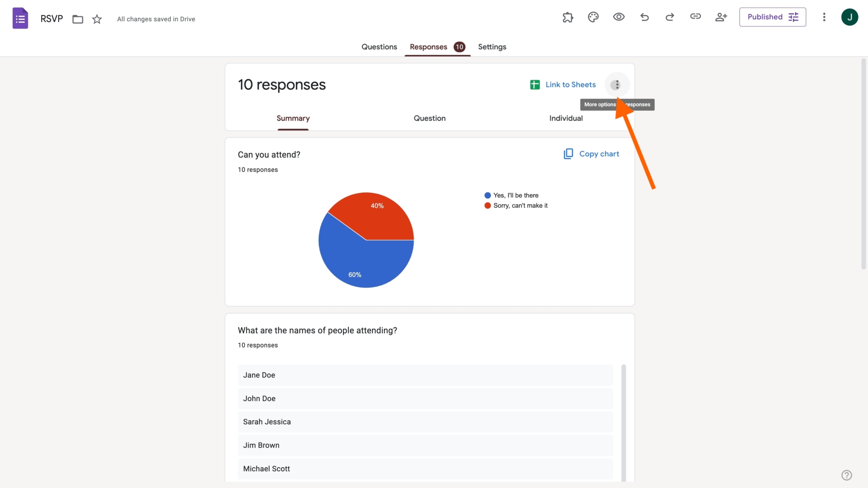Open the account avatar menu

pyautogui.click(x=850, y=17)
